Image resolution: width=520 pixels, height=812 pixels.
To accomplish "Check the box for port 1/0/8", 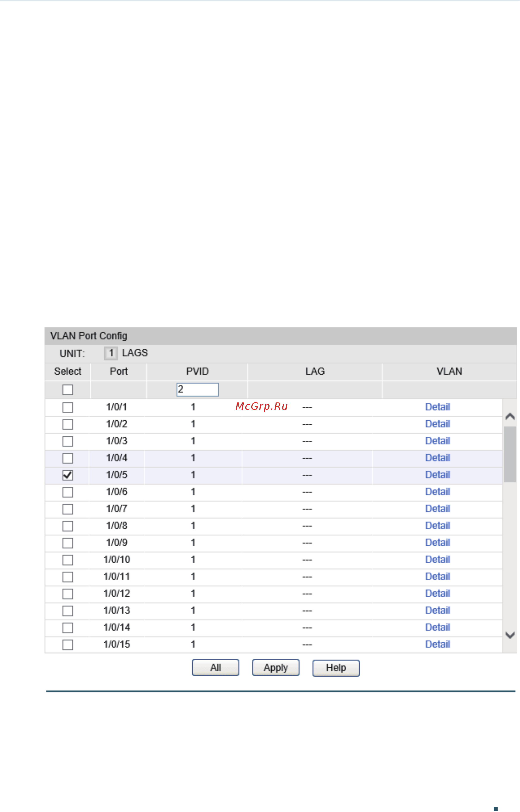I will click(67, 526).
